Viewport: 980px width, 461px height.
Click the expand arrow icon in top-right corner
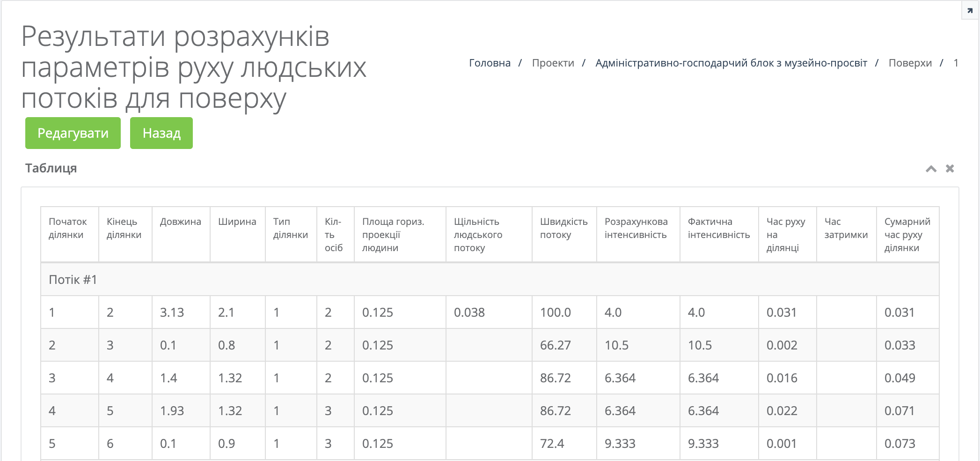970,11
